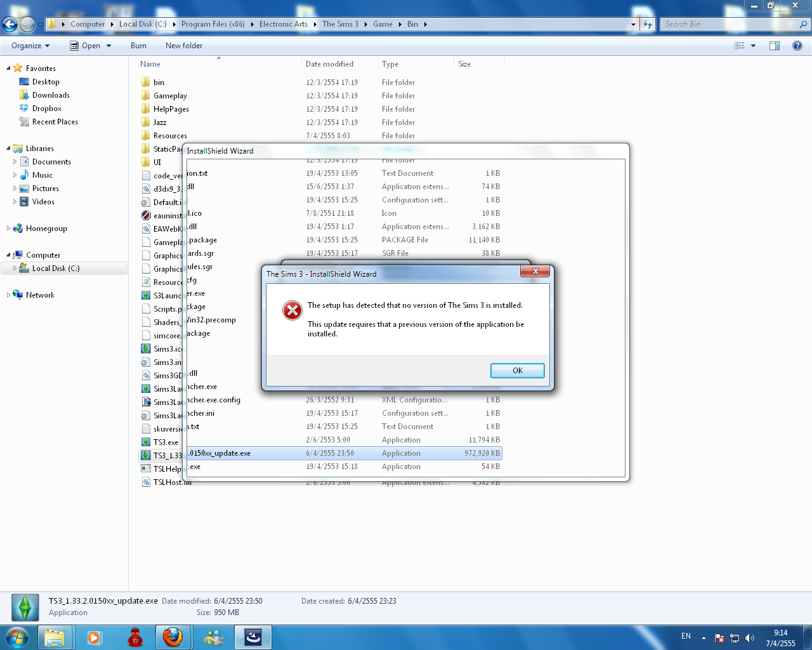Expand the Open button dropdown arrow
The height and width of the screenshot is (650, 812).
point(108,46)
